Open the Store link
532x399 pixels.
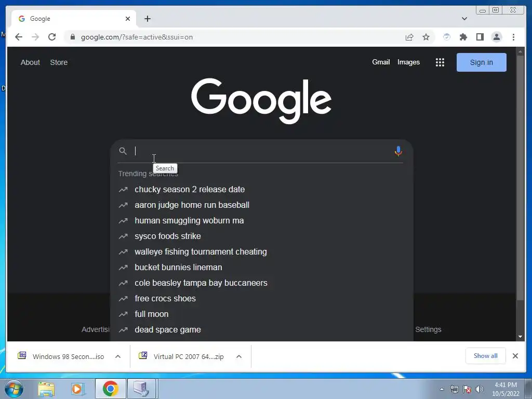(59, 62)
